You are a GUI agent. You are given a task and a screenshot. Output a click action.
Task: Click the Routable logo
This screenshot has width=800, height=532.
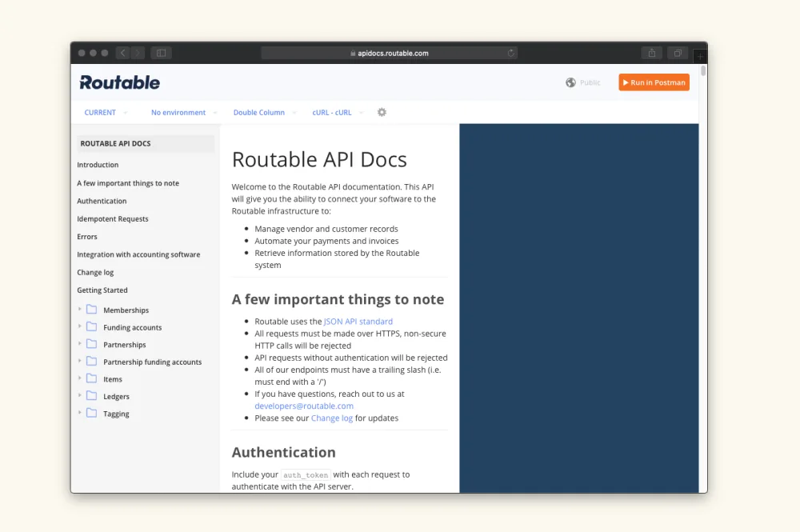coord(119,82)
